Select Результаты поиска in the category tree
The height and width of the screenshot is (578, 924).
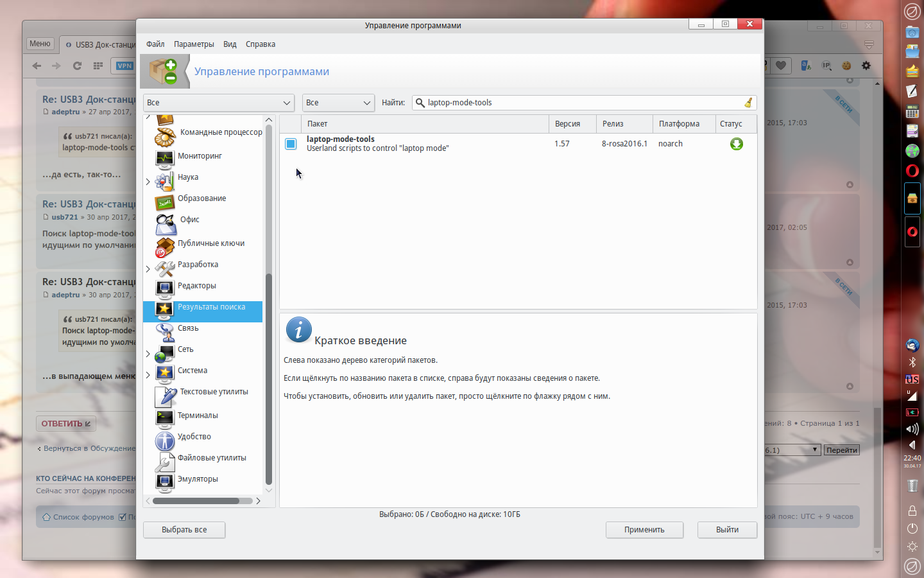pos(203,311)
